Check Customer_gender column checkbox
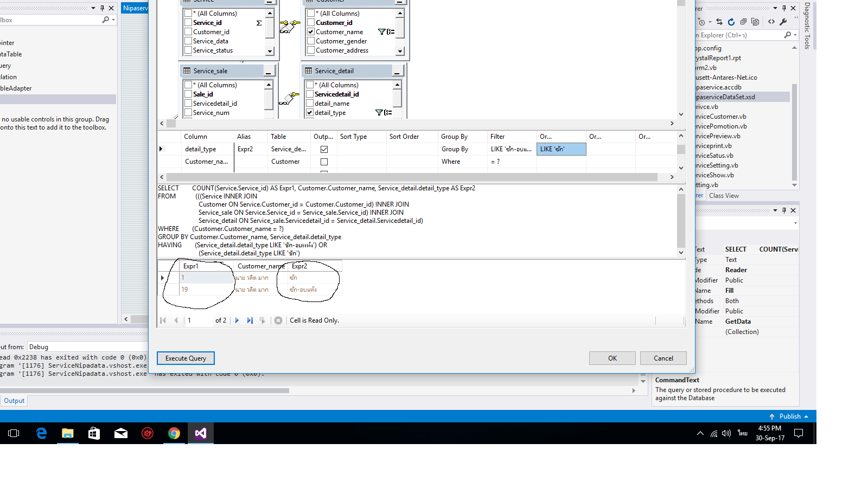 pyautogui.click(x=311, y=41)
